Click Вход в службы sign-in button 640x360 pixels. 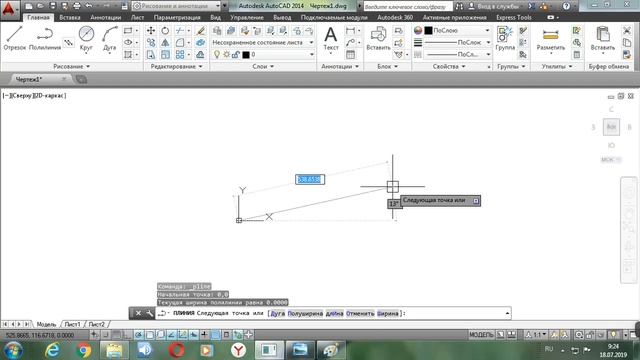[x=494, y=6]
